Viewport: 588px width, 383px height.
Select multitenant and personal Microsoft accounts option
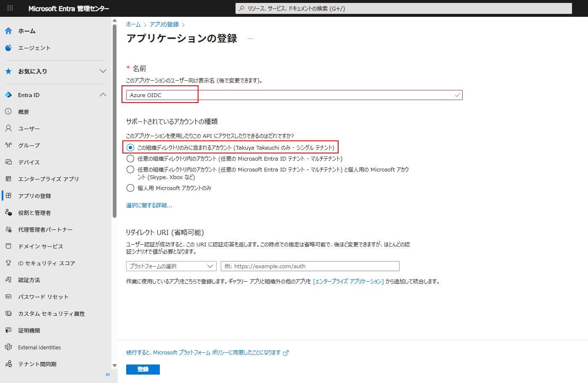(130, 169)
